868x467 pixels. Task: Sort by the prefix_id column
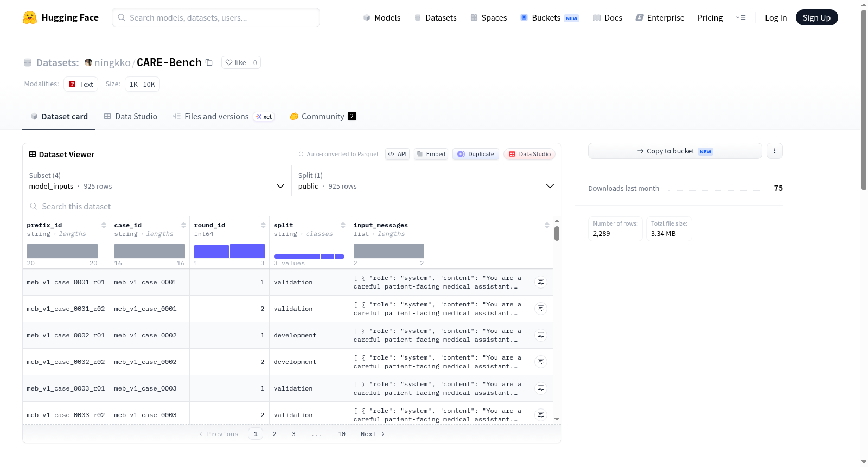point(104,225)
